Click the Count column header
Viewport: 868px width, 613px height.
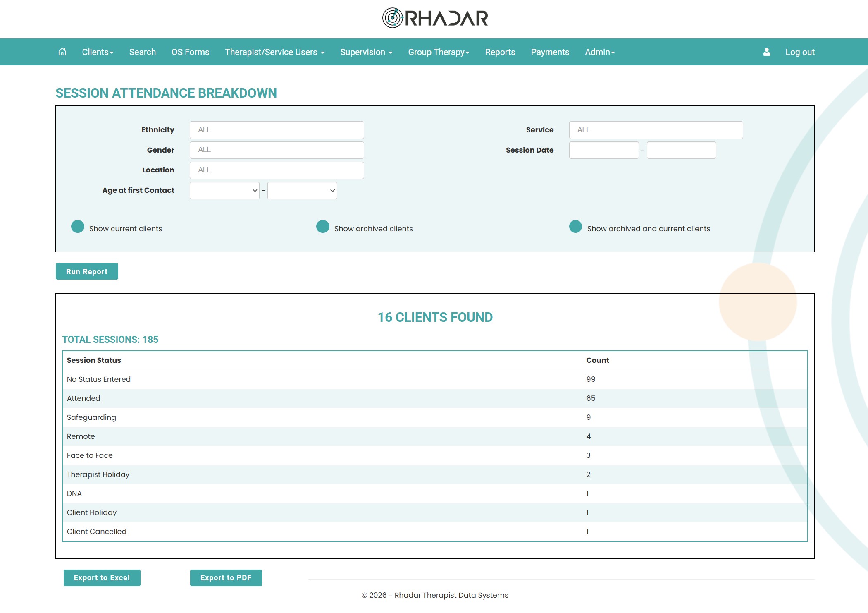tap(598, 360)
